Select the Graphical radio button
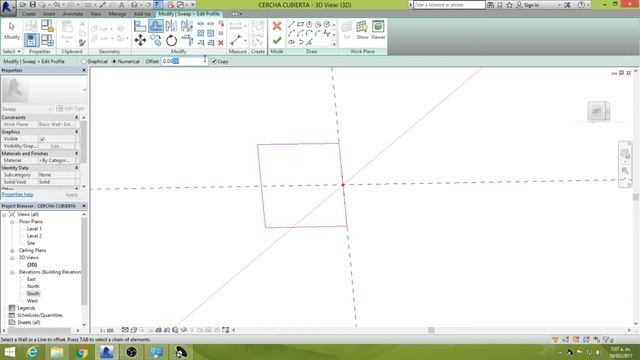640x360 pixels. coord(84,61)
